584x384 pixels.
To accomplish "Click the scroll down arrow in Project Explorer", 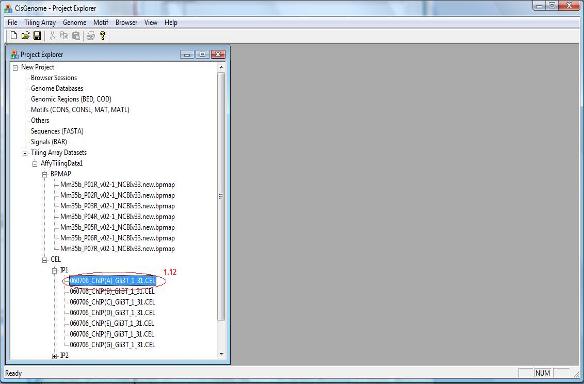I will (x=221, y=354).
